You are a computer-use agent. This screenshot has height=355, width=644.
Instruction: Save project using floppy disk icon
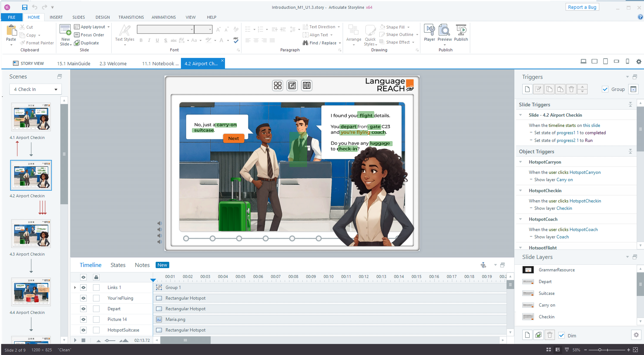click(24, 7)
